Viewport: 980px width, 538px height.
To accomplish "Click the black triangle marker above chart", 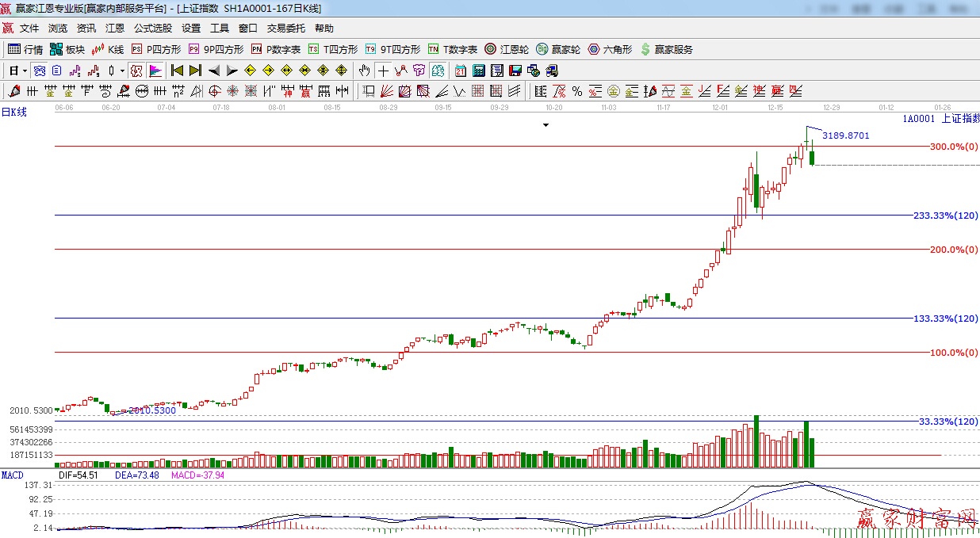I will (546, 125).
